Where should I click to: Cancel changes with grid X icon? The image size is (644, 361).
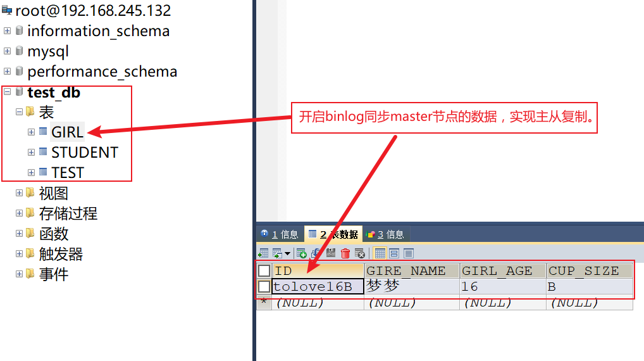pyautogui.click(x=360, y=253)
